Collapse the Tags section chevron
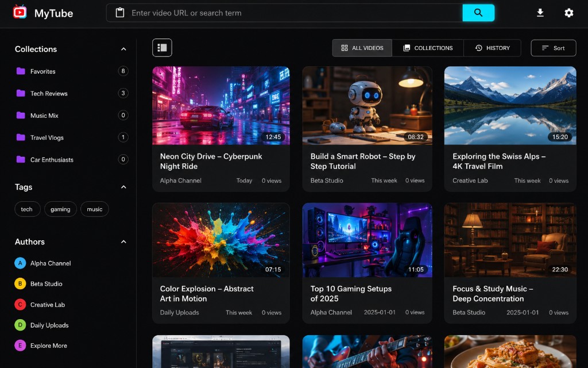588x368 pixels. tap(123, 187)
